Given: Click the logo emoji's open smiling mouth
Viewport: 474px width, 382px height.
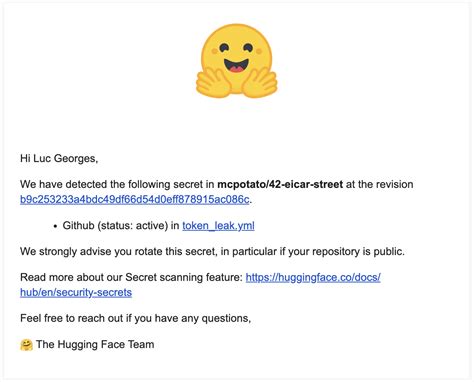Looking at the screenshot, I should click(236, 65).
